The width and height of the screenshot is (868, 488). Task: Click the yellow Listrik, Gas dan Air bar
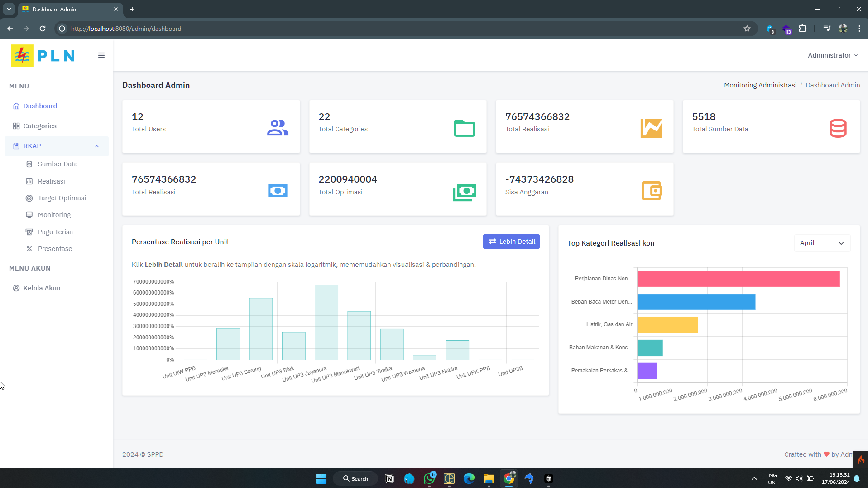point(668,325)
